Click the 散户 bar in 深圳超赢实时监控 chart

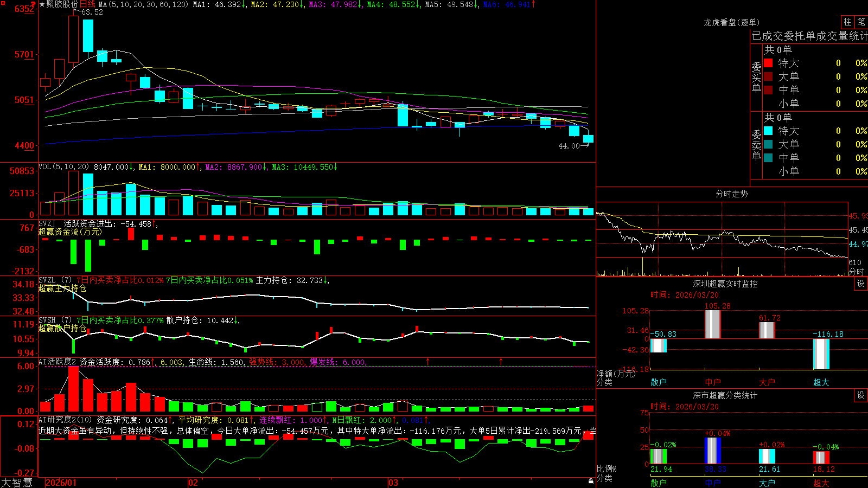(659, 345)
